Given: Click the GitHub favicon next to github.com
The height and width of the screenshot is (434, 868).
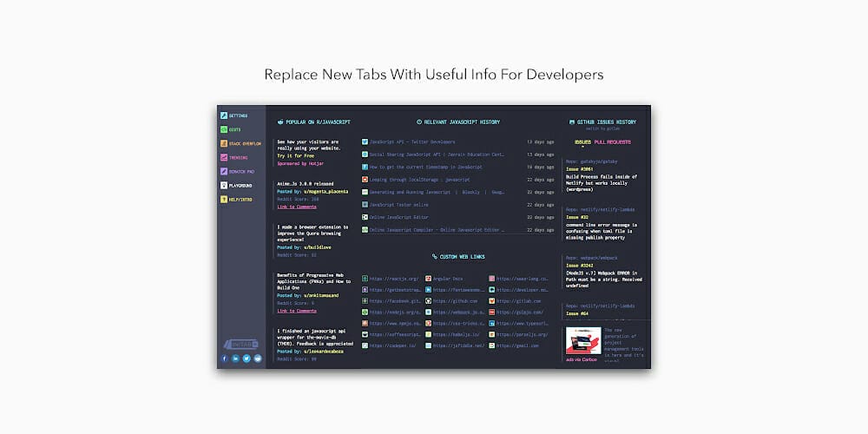Looking at the screenshot, I should click(429, 300).
